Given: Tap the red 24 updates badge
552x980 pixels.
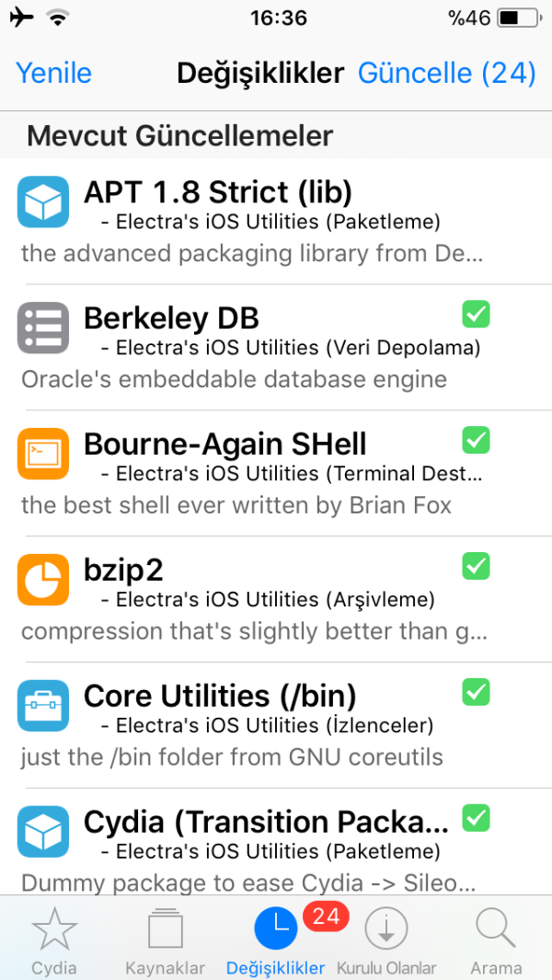Looking at the screenshot, I should (x=326, y=917).
